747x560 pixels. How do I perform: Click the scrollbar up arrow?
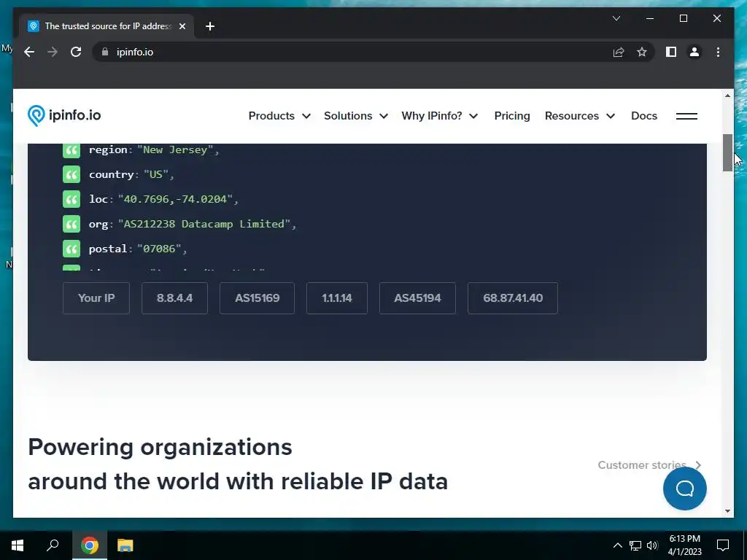727,96
